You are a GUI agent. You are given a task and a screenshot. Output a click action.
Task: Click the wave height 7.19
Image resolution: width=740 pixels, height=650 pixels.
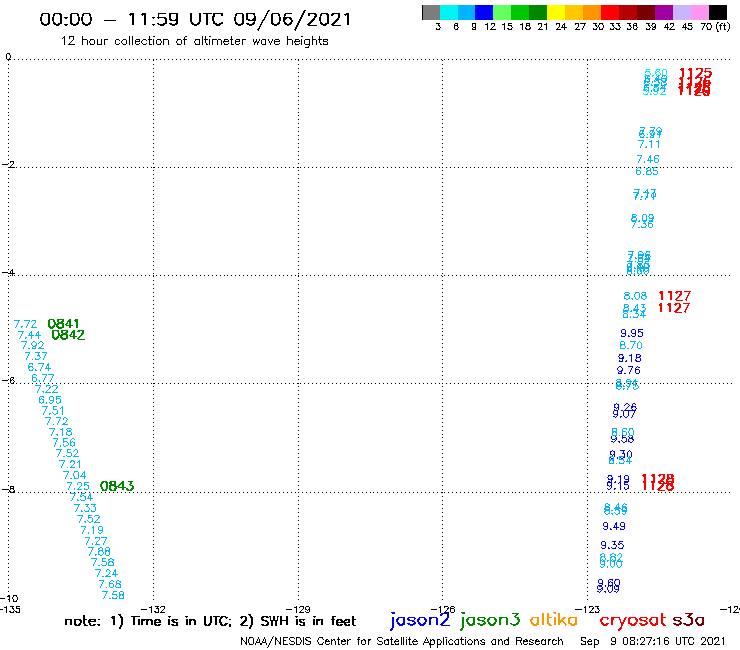tap(92, 530)
